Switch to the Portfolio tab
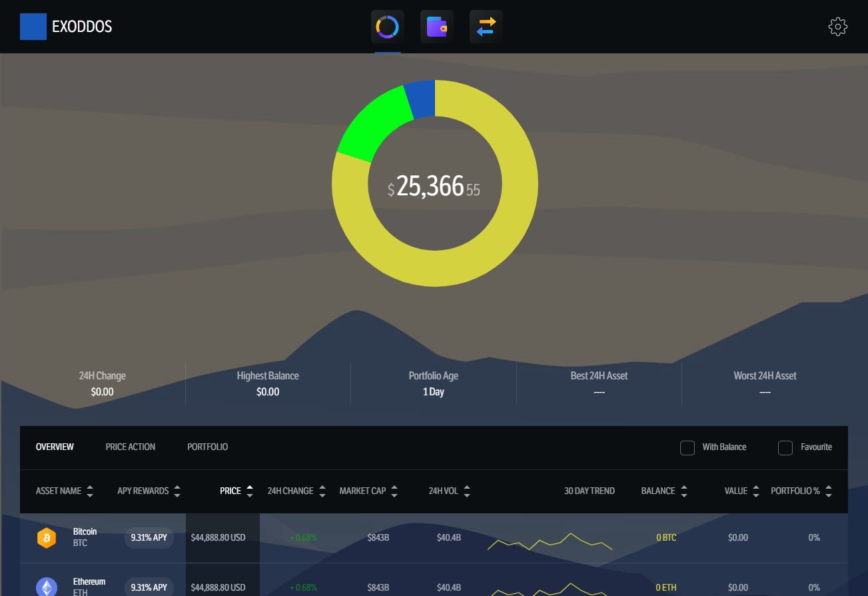868x596 pixels. (x=207, y=447)
